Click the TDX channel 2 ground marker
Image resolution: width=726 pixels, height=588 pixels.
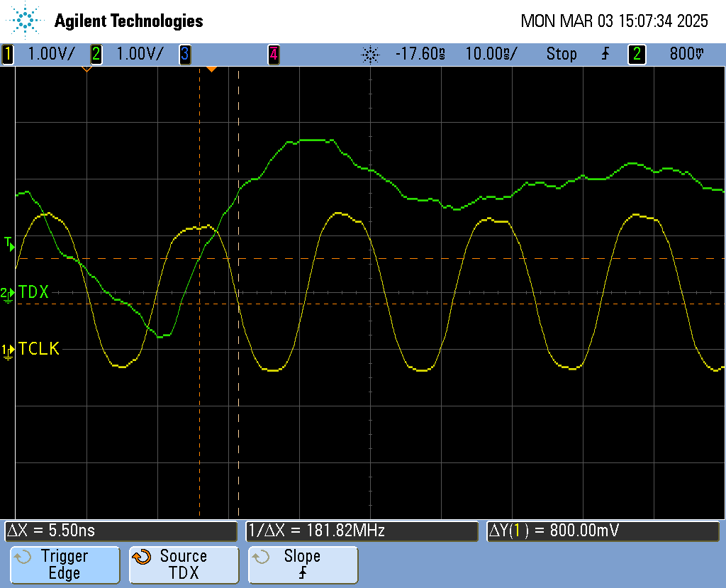click(8, 293)
